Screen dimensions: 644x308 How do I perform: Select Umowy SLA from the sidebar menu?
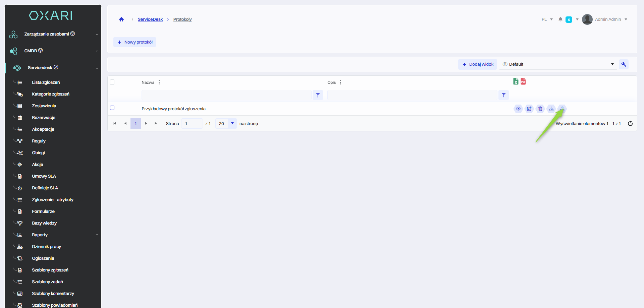click(44, 176)
